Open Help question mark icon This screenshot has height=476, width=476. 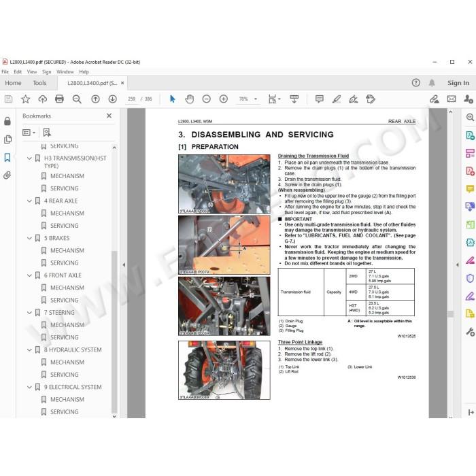click(x=416, y=82)
